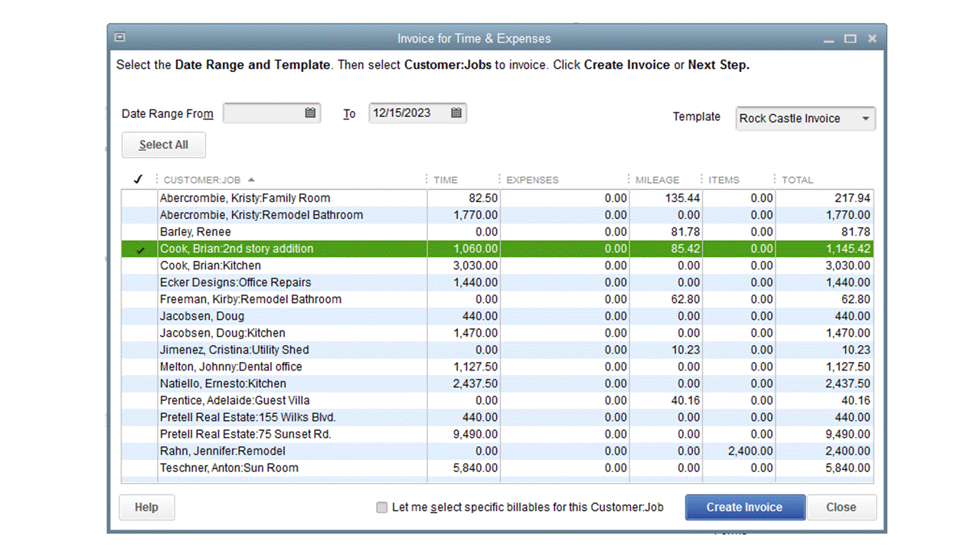Viewport: 980px width, 551px height.
Task: Maximize the Invoice for Time & Expenses window
Action: [850, 39]
